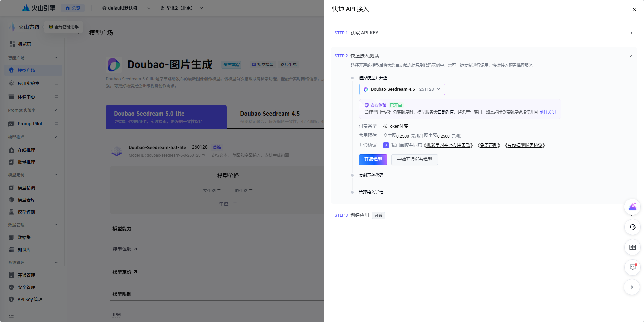Collapse the sidebar using bottom toggle icon

click(x=11, y=316)
